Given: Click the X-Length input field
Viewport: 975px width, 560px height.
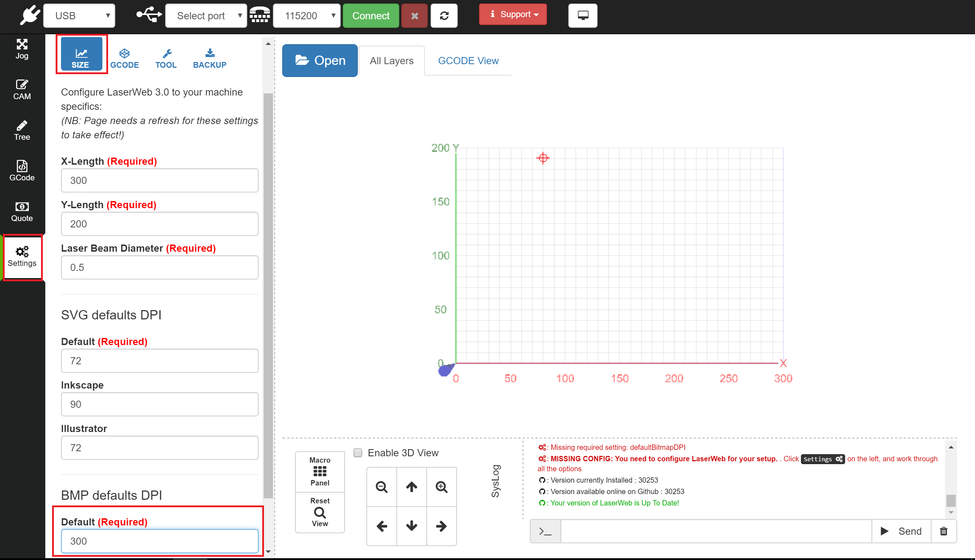Looking at the screenshot, I should [159, 180].
